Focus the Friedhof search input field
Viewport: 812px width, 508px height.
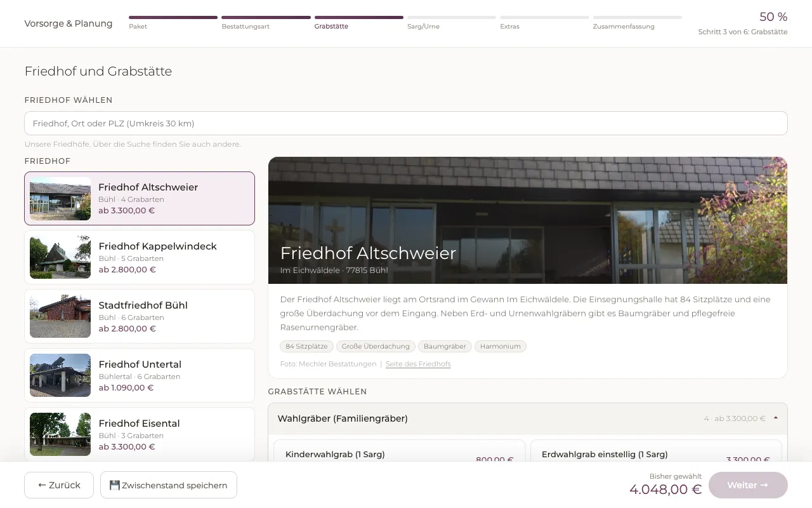406,123
